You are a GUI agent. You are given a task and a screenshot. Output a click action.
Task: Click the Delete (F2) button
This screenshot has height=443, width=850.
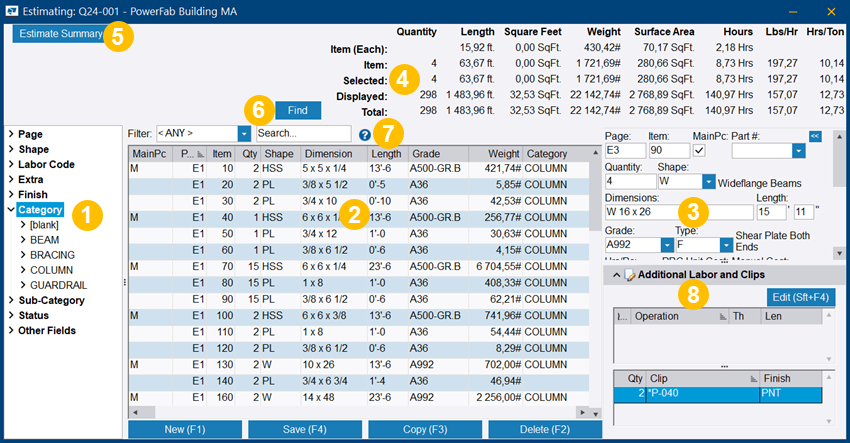pos(545,429)
